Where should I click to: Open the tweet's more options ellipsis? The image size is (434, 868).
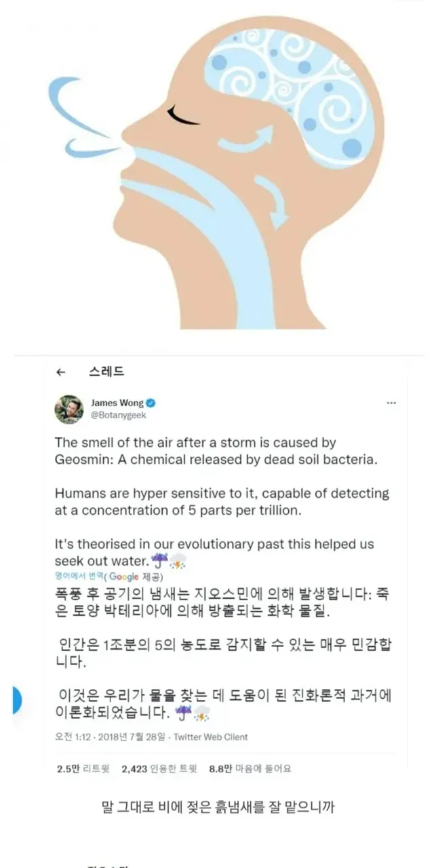(x=391, y=403)
